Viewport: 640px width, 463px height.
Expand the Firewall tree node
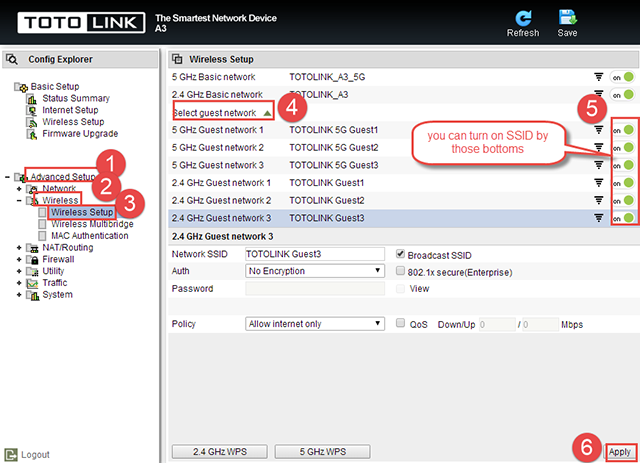[19, 260]
